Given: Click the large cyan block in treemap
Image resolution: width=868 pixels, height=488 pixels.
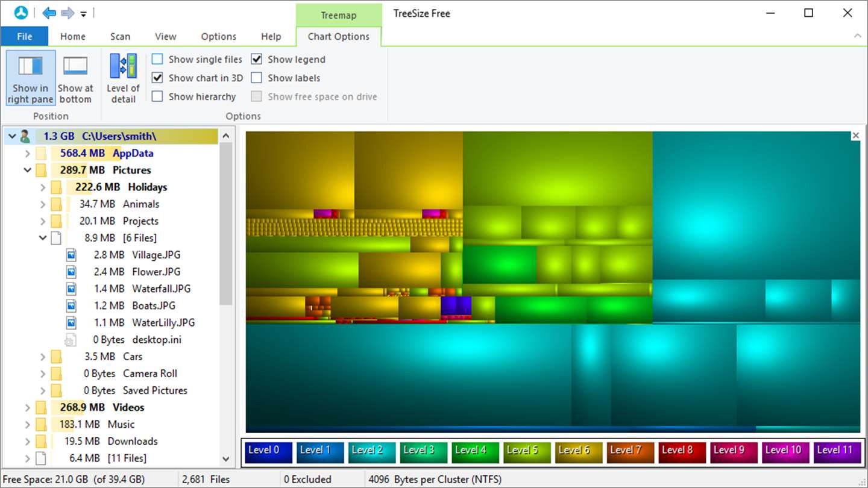Looking at the screenshot, I should [x=756, y=205].
